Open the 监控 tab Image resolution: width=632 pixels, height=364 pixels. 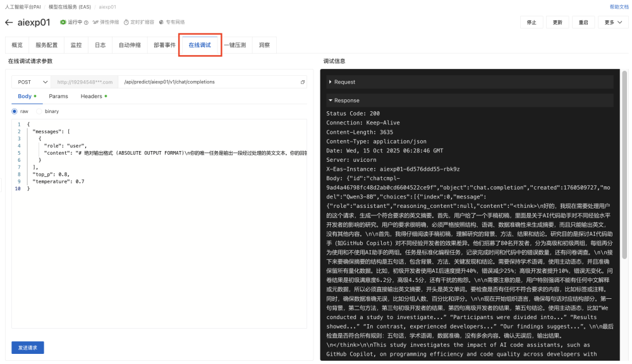click(x=76, y=45)
